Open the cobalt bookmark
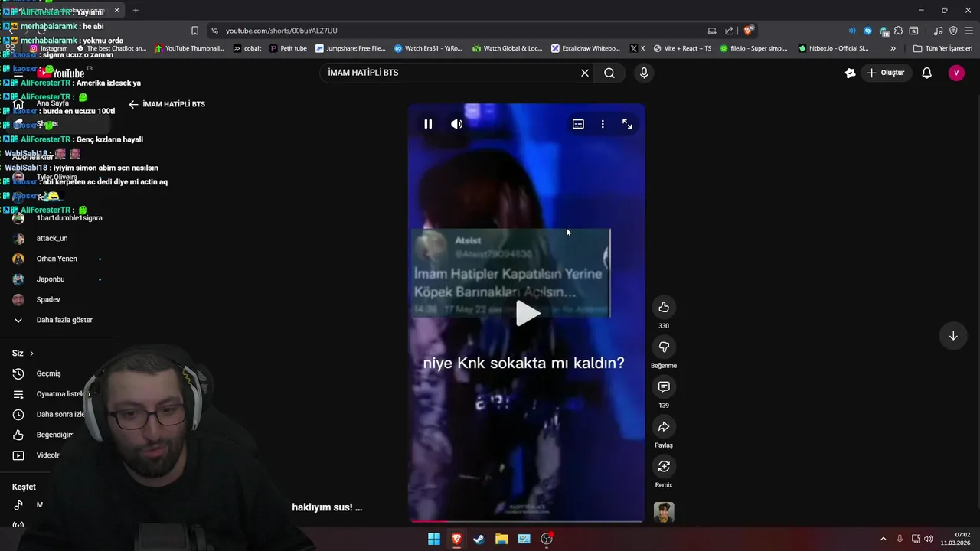The width and height of the screenshot is (980, 551). [247, 48]
